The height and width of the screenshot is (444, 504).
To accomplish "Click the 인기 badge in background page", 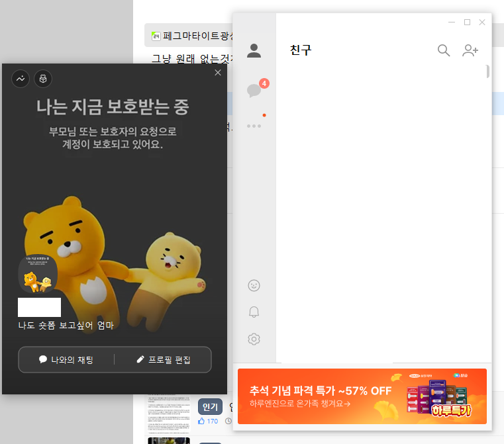I will click(210, 407).
